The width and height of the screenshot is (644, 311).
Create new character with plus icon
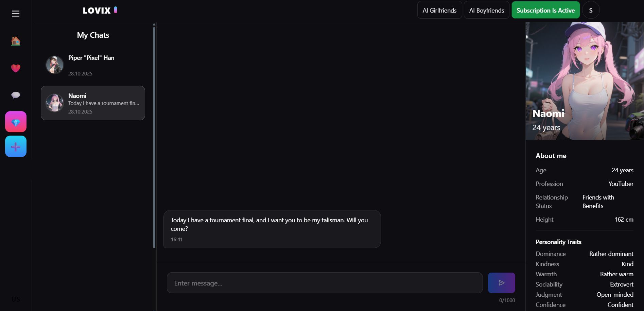click(x=16, y=146)
